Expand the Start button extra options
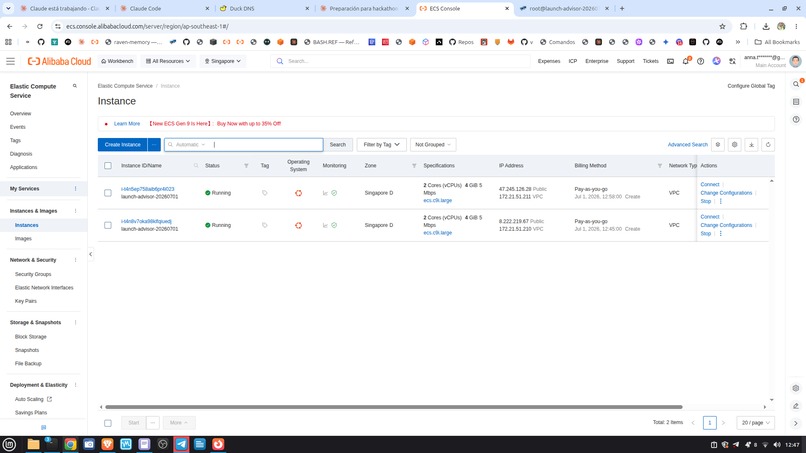The width and height of the screenshot is (806, 453). point(153,423)
